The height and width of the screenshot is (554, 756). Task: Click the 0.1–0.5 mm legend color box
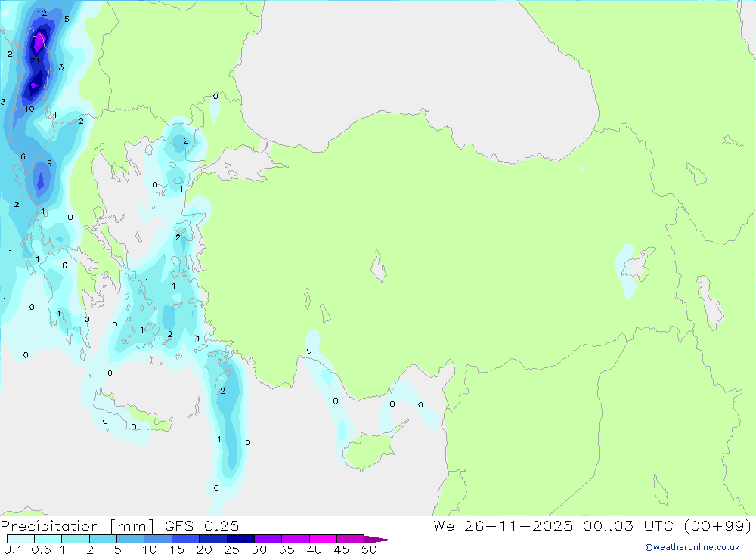pyautogui.click(x=20, y=539)
